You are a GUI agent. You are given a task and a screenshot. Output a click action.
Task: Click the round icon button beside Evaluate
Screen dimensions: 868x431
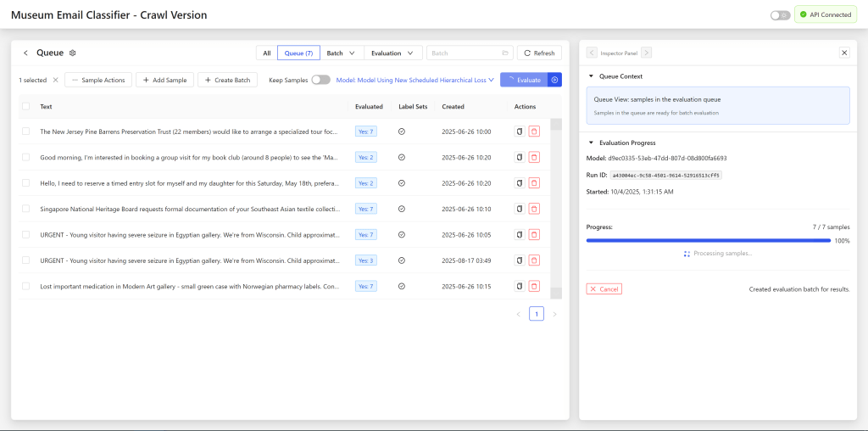tap(555, 80)
